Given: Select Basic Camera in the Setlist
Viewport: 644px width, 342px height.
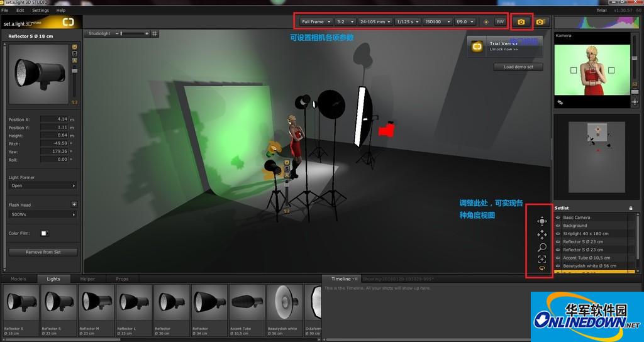Looking at the screenshot, I should point(595,217).
